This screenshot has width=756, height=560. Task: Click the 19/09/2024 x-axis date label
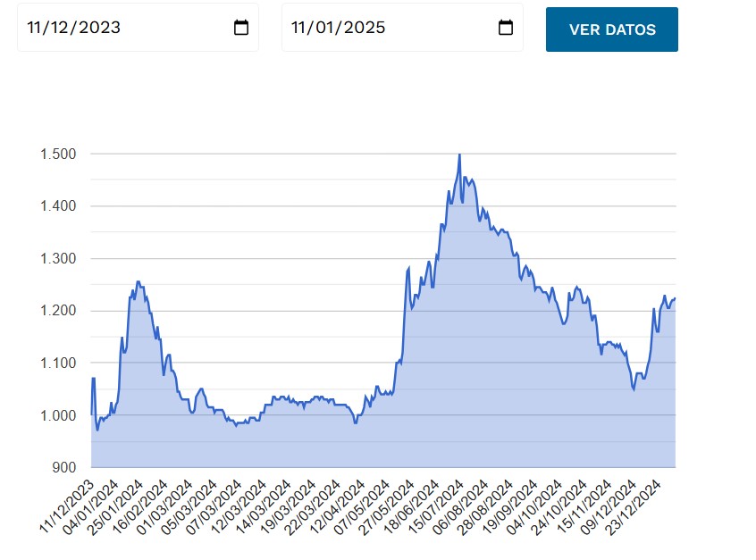click(510, 506)
